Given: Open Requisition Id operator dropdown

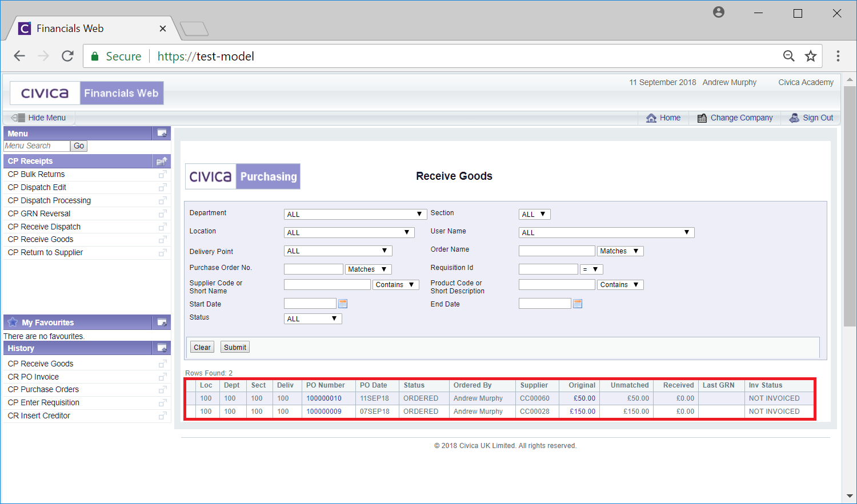Looking at the screenshot, I should click(x=591, y=269).
